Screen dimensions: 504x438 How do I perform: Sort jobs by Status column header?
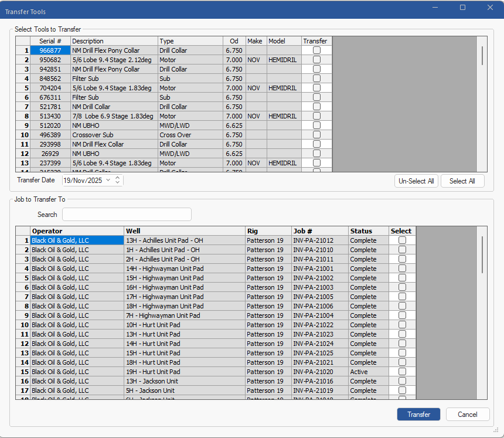coord(369,231)
